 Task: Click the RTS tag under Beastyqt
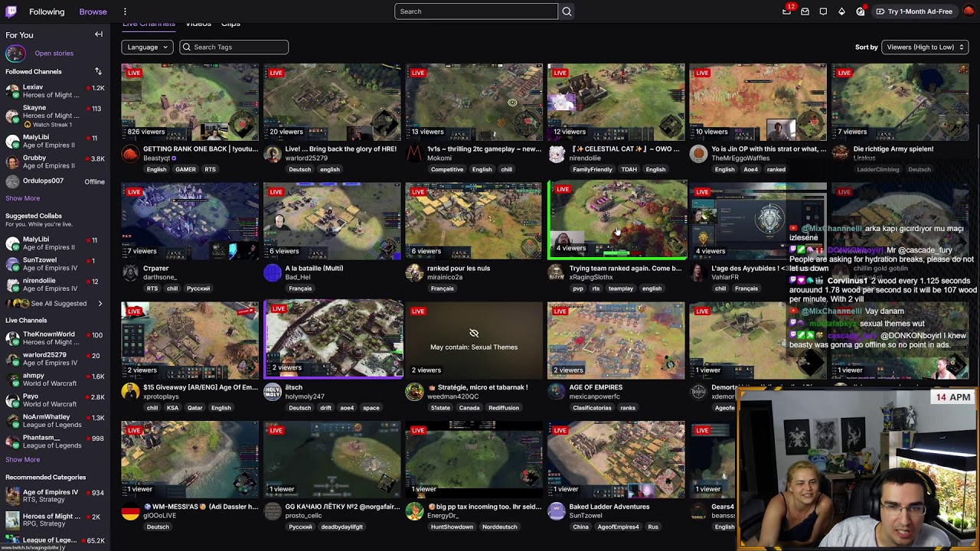click(x=210, y=169)
